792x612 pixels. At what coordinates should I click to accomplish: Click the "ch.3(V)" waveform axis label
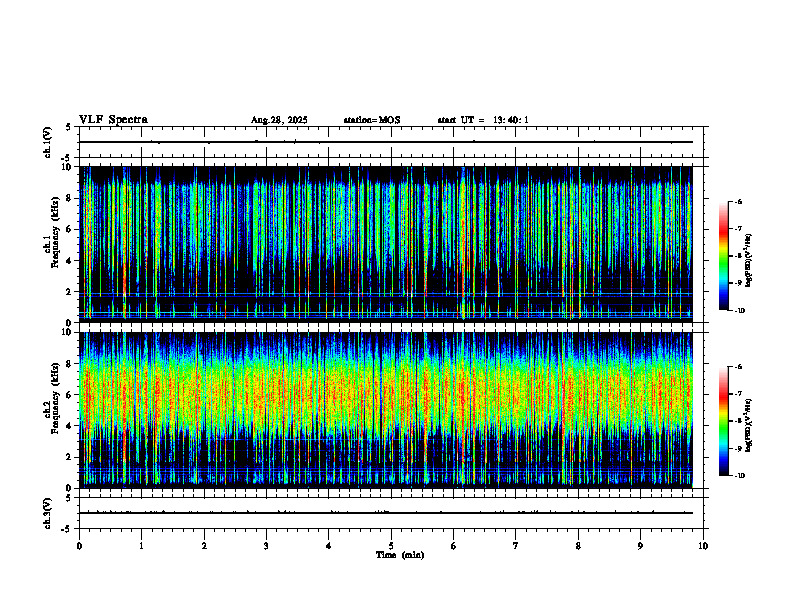[x=48, y=513]
